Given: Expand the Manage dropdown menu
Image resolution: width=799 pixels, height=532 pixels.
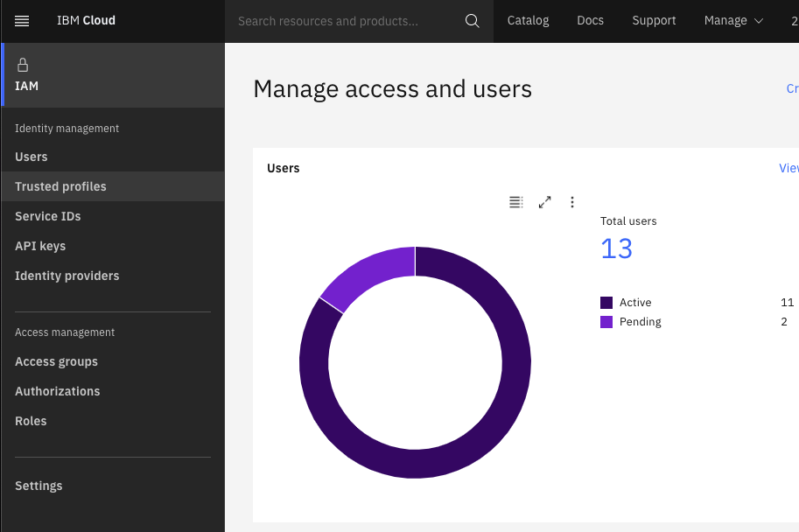Looking at the screenshot, I should pos(733,21).
